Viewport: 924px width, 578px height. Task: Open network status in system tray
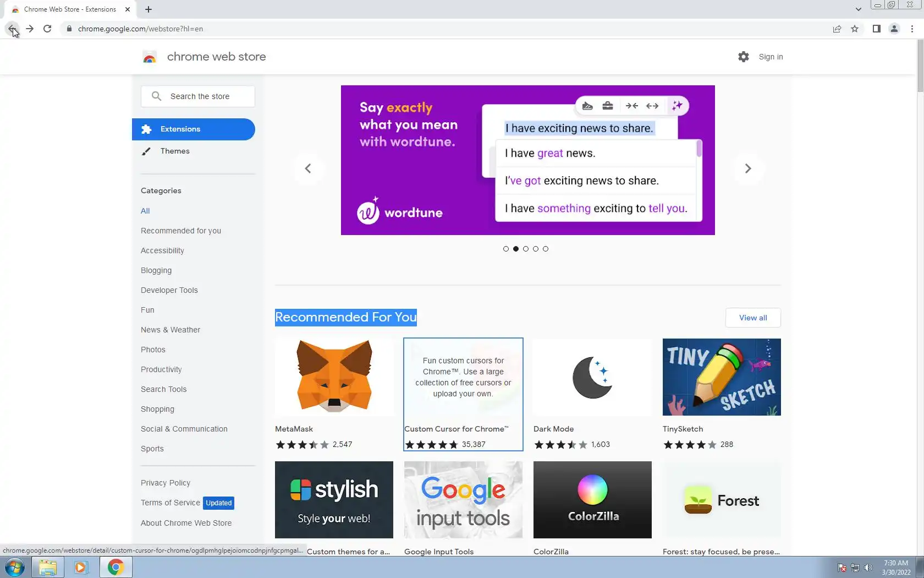(855, 568)
